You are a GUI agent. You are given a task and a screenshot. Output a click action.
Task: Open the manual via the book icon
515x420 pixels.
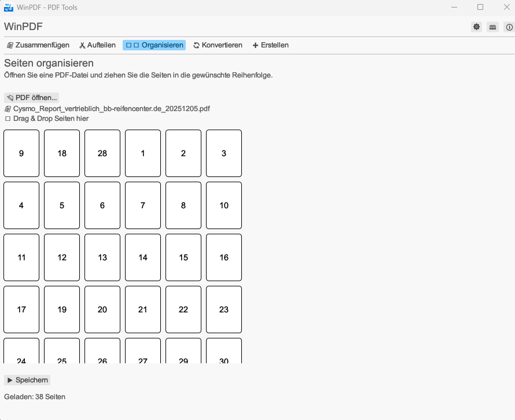click(x=492, y=27)
